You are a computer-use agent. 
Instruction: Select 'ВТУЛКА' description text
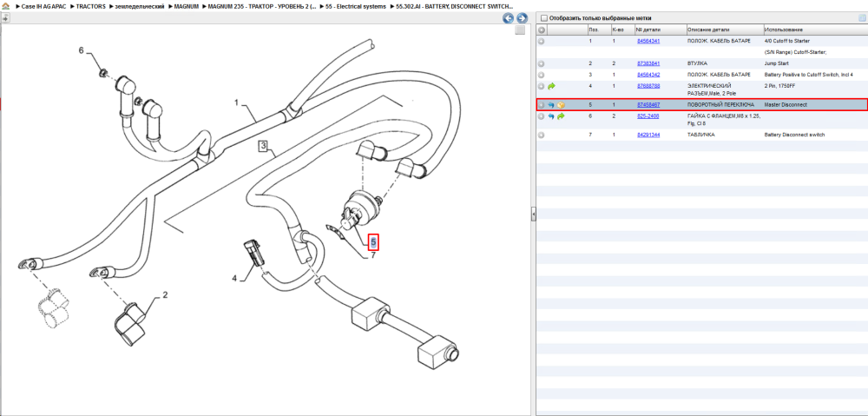click(x=697, y=63)
